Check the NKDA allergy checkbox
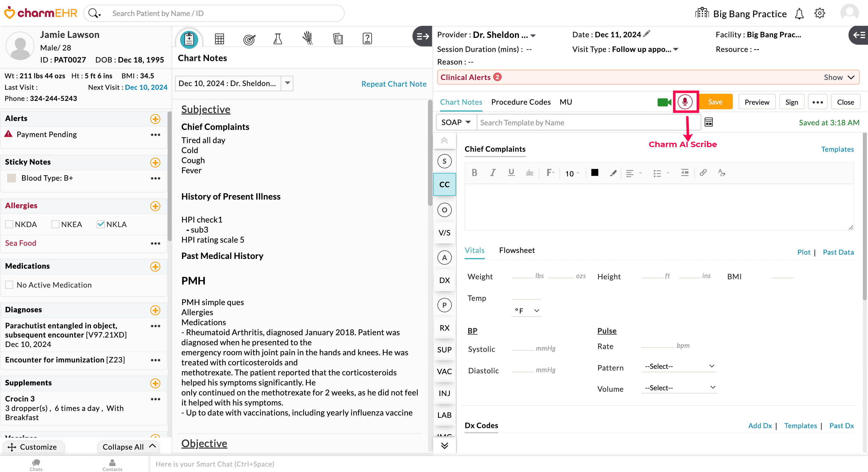The width and height of the screenshot is (868, 472). pyautogui.click(x=9, y=224)
